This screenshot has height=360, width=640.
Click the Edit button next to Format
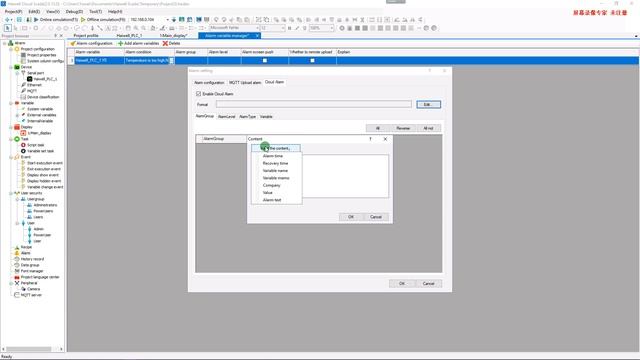429,104
